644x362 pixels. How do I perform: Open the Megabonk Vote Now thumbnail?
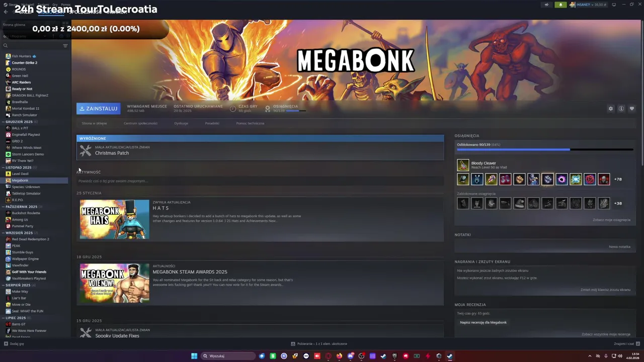click(x=115, y=283)
